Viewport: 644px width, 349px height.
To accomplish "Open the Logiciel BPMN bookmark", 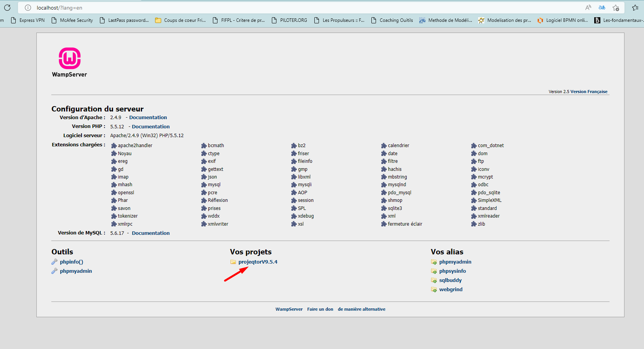I will click(x=562, y=20).
